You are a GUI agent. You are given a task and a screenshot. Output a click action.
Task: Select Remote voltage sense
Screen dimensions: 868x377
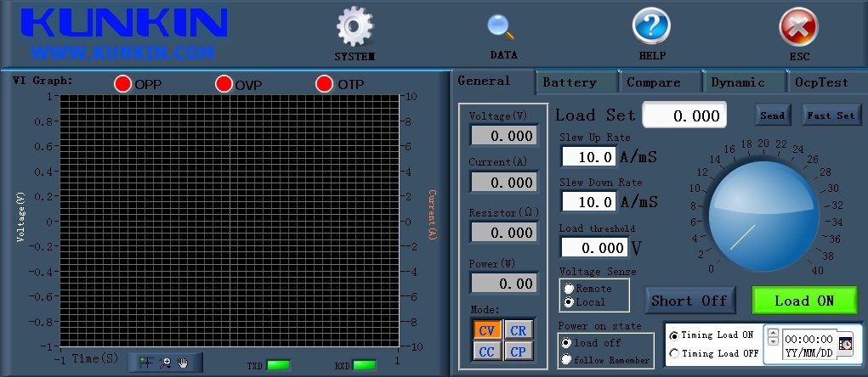click(569, 290)
